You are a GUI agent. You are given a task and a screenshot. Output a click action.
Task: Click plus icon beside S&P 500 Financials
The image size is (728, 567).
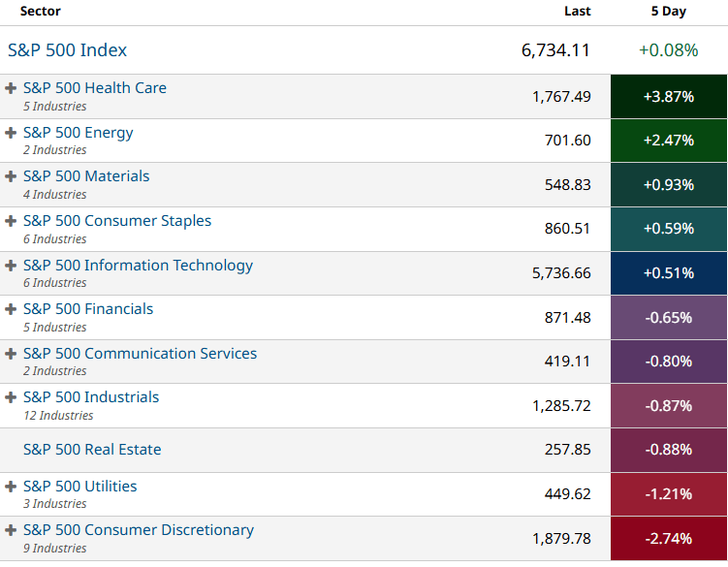11,309
